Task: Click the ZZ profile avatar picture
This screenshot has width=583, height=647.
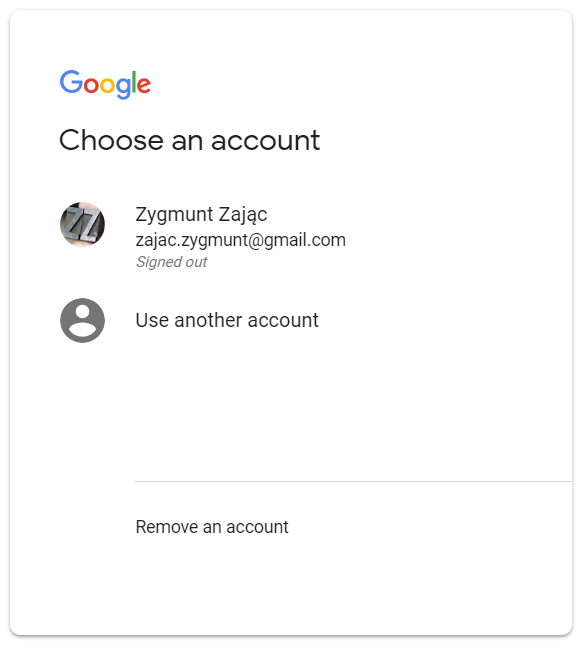Action: point(82,224)
